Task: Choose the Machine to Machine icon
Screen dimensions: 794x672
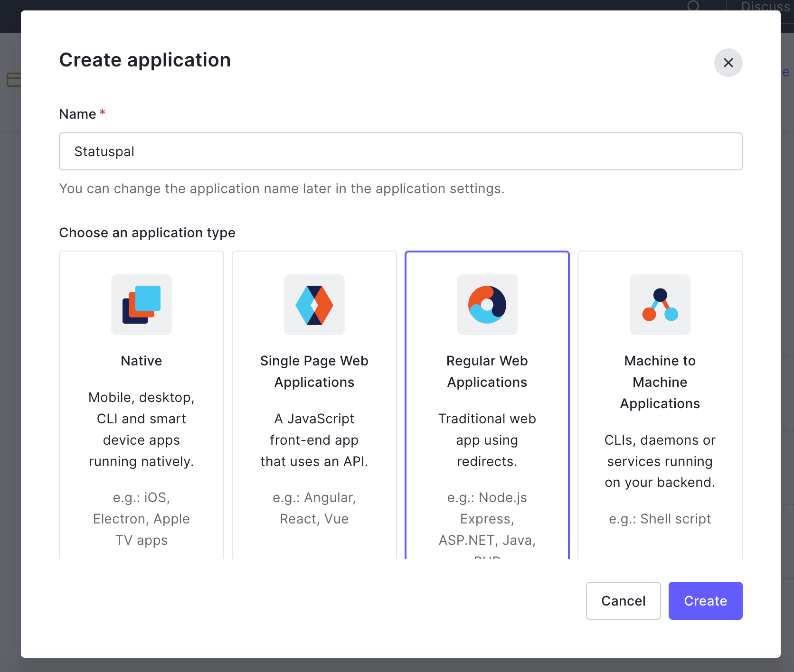Action: [x=660, y=305]
